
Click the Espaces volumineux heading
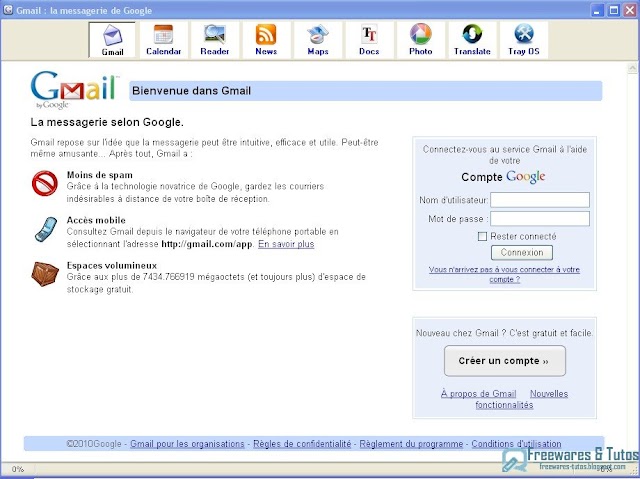112,266
